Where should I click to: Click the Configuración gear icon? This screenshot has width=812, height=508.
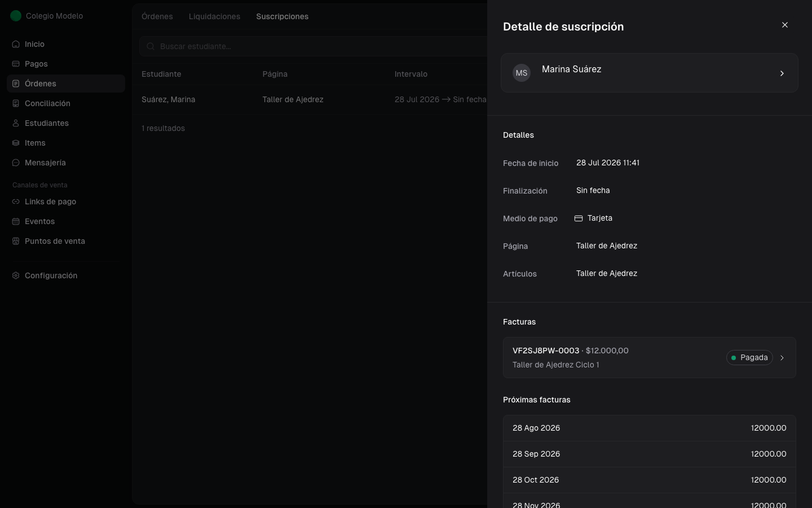pyautogui.click(x=16, y=275)
